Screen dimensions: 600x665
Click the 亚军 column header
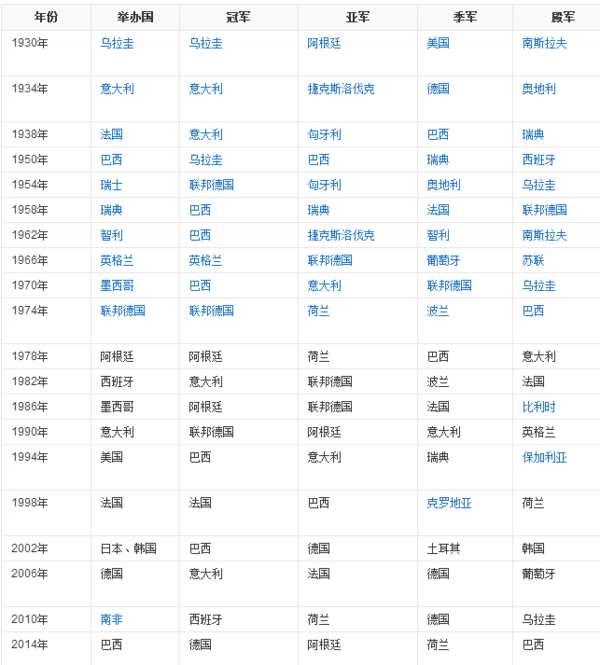tap(358, 17)
